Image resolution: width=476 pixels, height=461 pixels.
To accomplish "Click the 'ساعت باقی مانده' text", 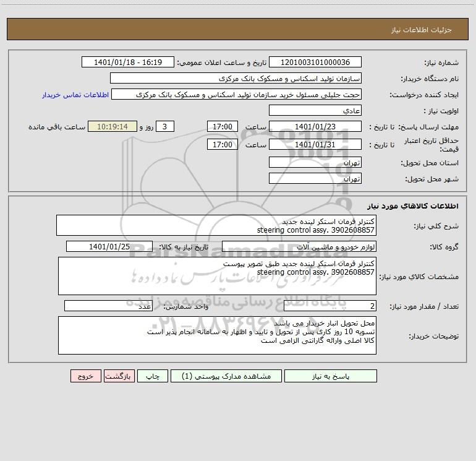I will (57, 127).
